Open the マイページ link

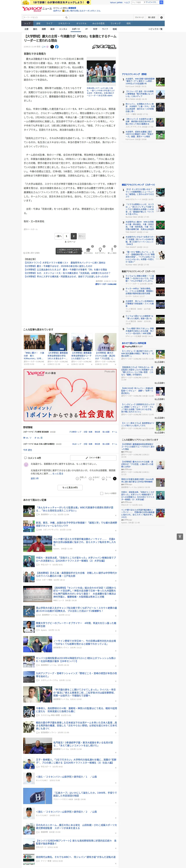tap(139, 18)
